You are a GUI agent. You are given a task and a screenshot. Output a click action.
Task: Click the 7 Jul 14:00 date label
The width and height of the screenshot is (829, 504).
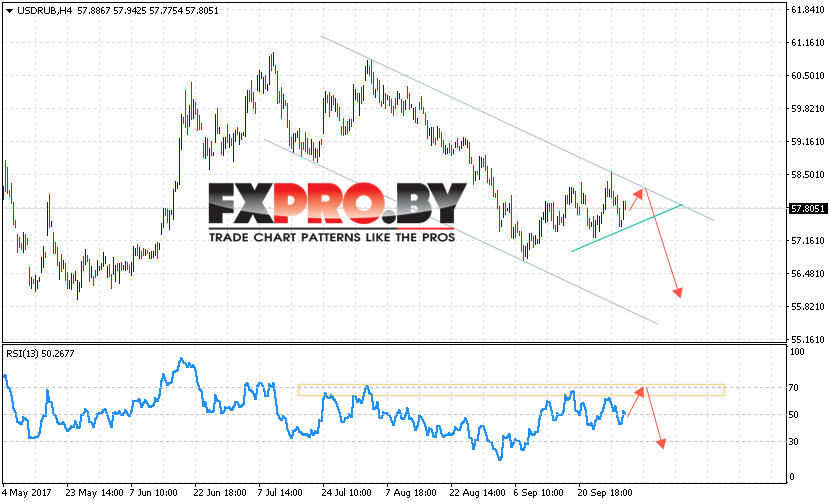[280, 493]
